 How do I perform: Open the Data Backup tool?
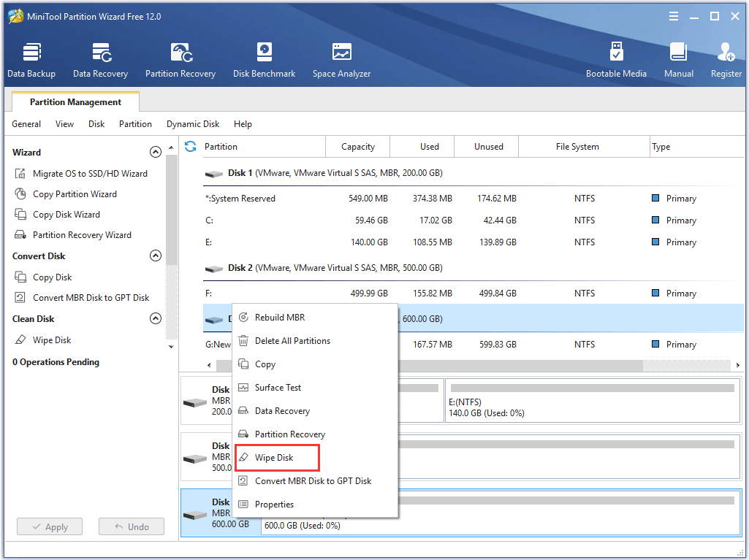click(x=31, y=60)
